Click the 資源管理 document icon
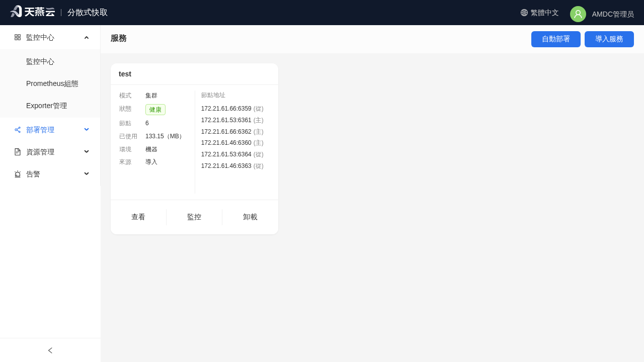644x362 pixels. [18, 152]
